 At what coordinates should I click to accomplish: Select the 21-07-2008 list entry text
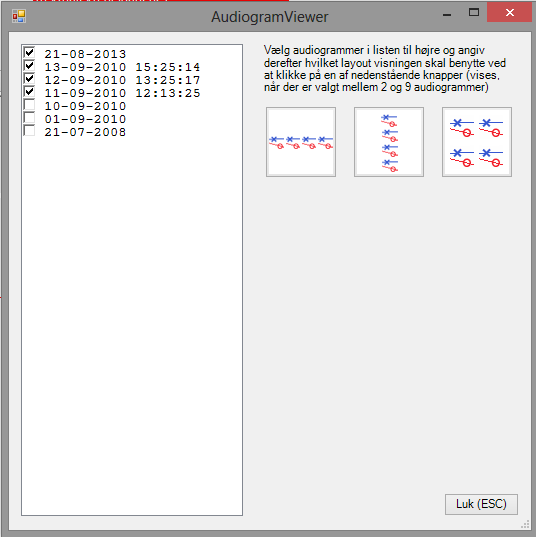[85, 132]
